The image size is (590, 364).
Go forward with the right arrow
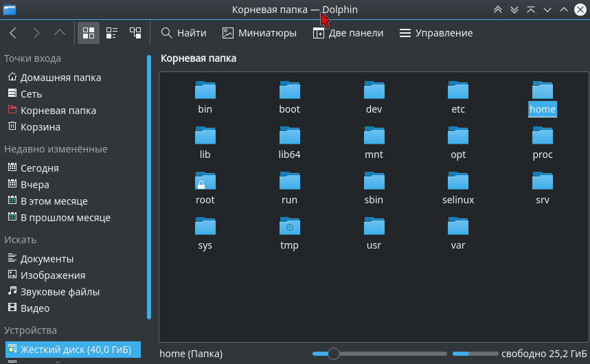[x=36, y=33]
